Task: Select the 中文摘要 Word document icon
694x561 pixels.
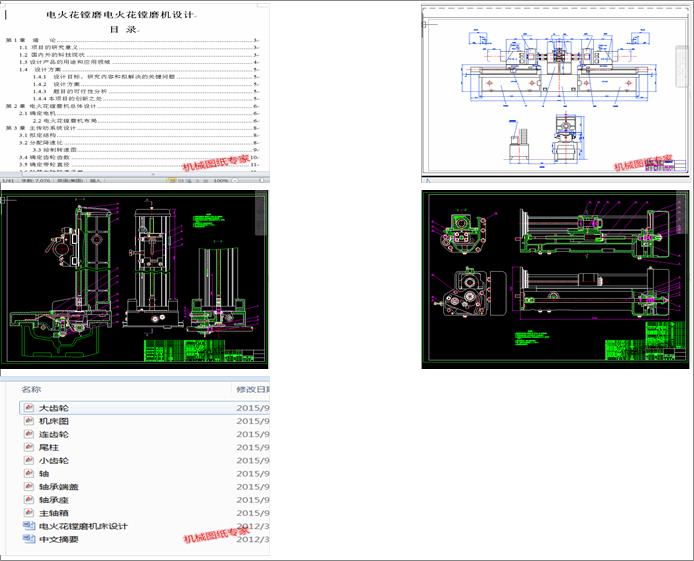Action: coord(29,539)
